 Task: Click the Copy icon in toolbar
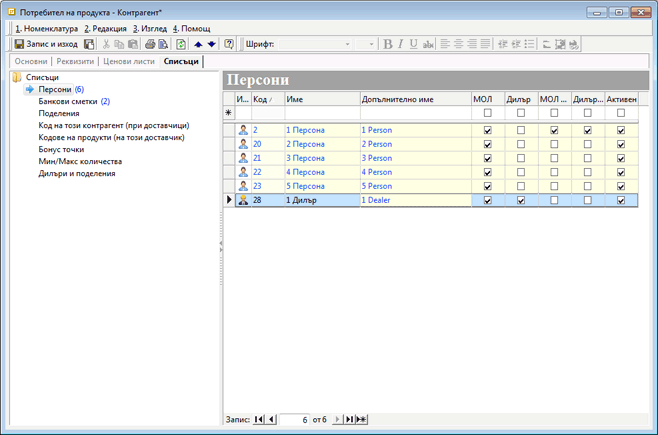click(x=120, y=44)
